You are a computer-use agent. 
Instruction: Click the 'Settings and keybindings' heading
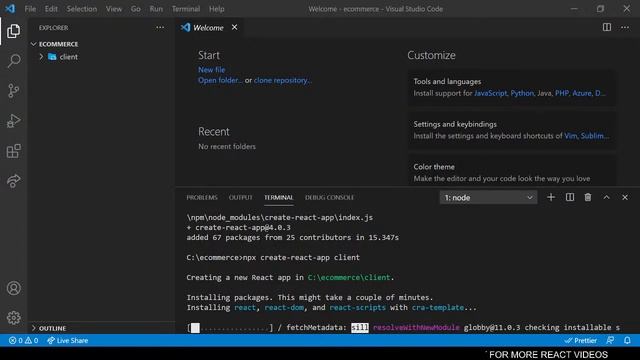coord(455,124)
